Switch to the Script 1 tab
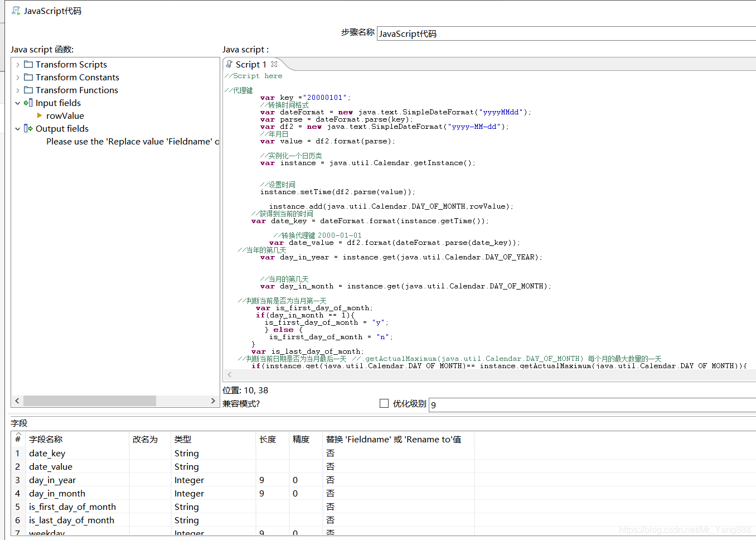Viewport: 756px width, 540px height. (251, 65)
